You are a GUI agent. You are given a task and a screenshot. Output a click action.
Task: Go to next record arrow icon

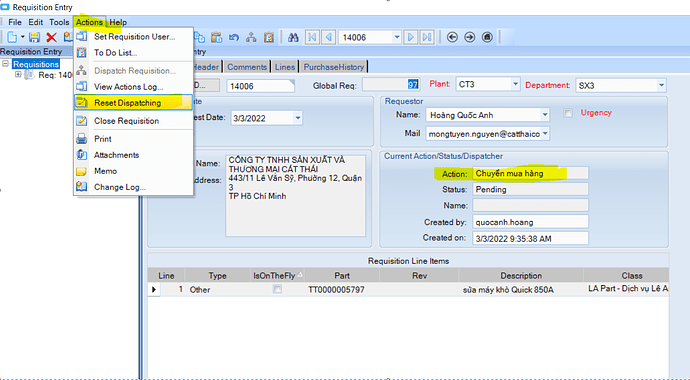[411, 37]
